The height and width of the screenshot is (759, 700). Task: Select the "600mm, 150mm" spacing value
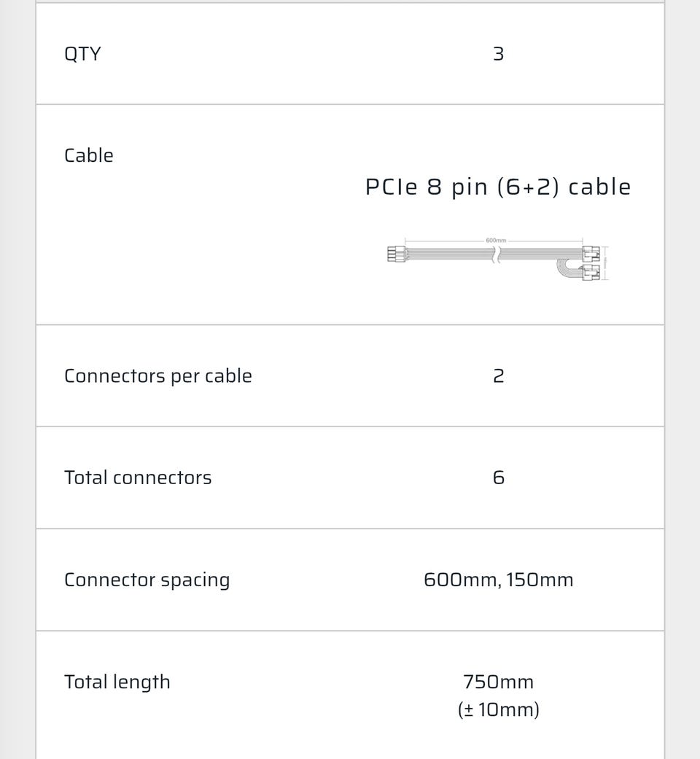click(x=498, y=580)
